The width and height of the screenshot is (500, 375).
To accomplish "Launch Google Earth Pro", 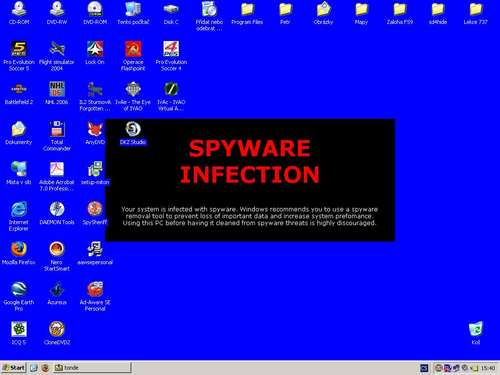I will coord(19,289).
